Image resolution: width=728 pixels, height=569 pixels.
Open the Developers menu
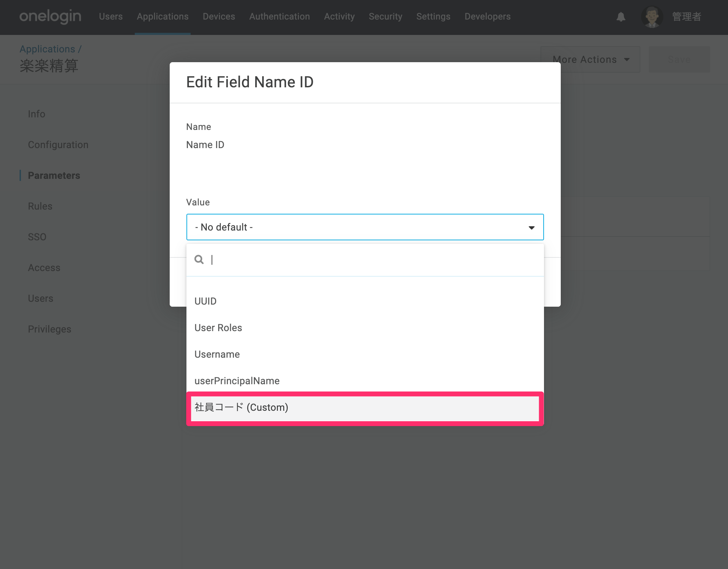487,16
